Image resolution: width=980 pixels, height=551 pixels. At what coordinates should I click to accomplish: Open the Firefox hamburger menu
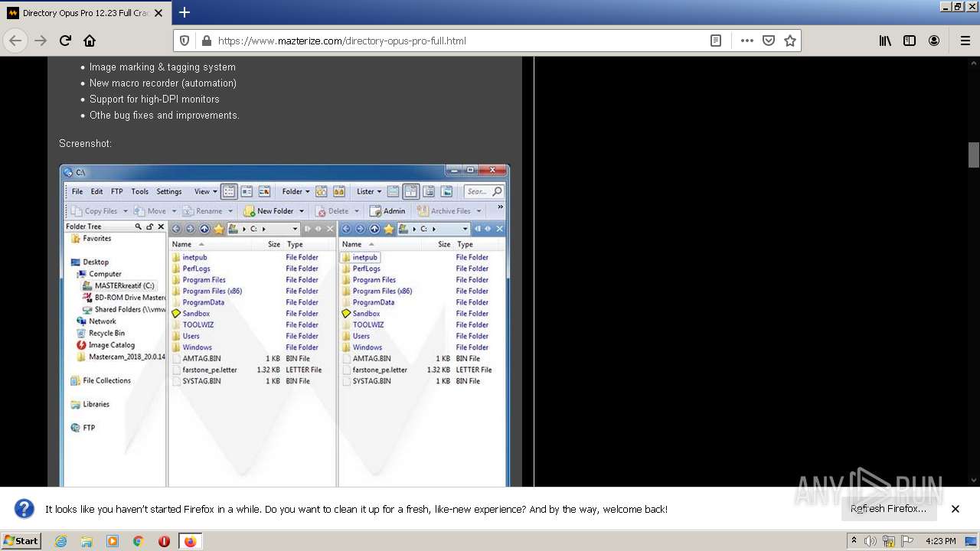coord(965,41)
